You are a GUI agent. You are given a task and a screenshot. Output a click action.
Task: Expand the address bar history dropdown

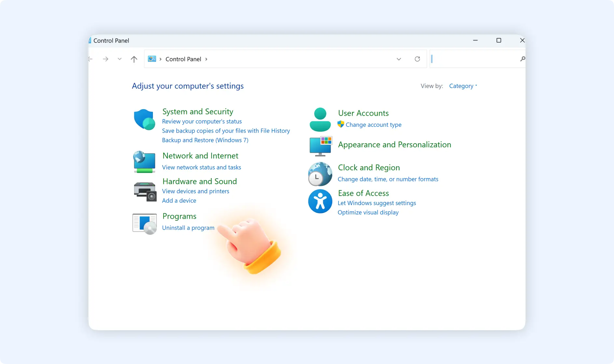tap(399, 59)
